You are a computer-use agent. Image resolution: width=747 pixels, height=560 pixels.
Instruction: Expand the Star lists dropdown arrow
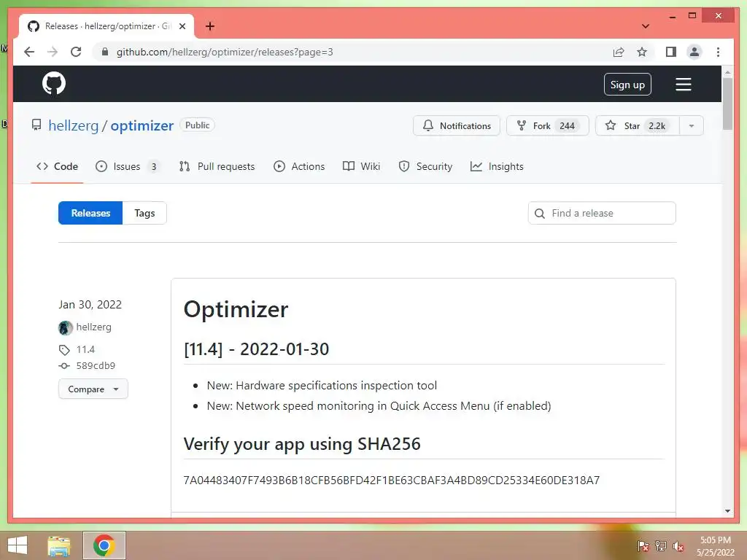pos(692,125)
